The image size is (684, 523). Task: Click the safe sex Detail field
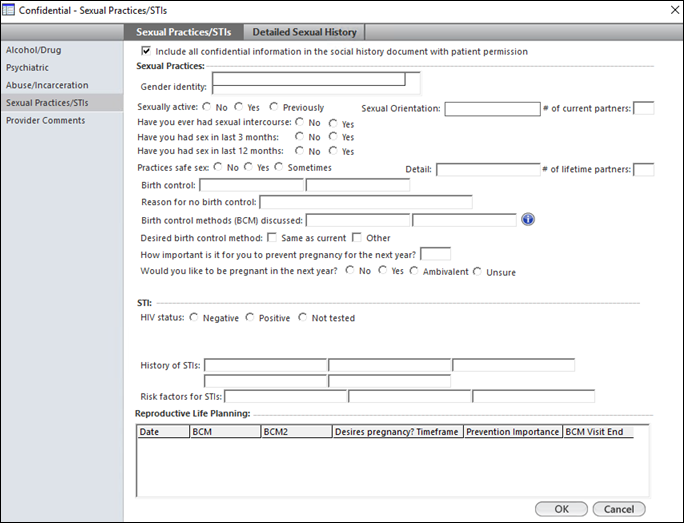click(488, 169)
